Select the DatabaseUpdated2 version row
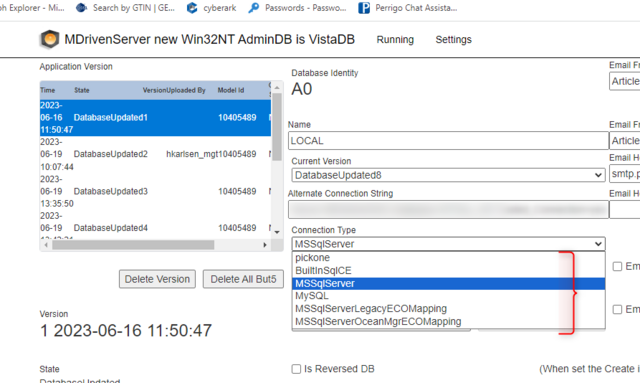 [x=155, y=154]
